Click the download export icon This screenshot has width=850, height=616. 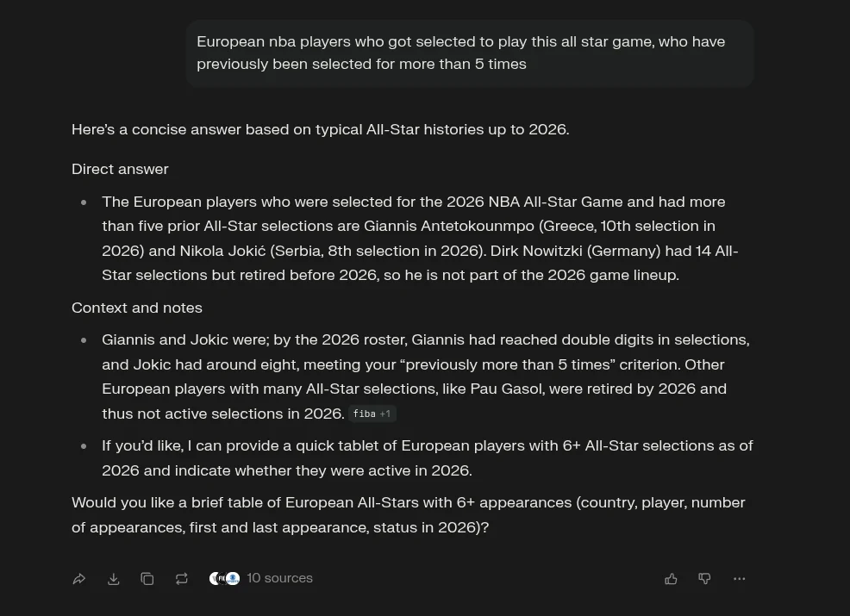114,579
